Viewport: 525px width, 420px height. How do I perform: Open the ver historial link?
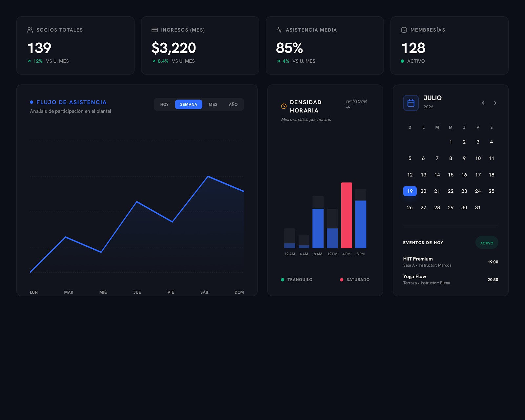point(356,104)
